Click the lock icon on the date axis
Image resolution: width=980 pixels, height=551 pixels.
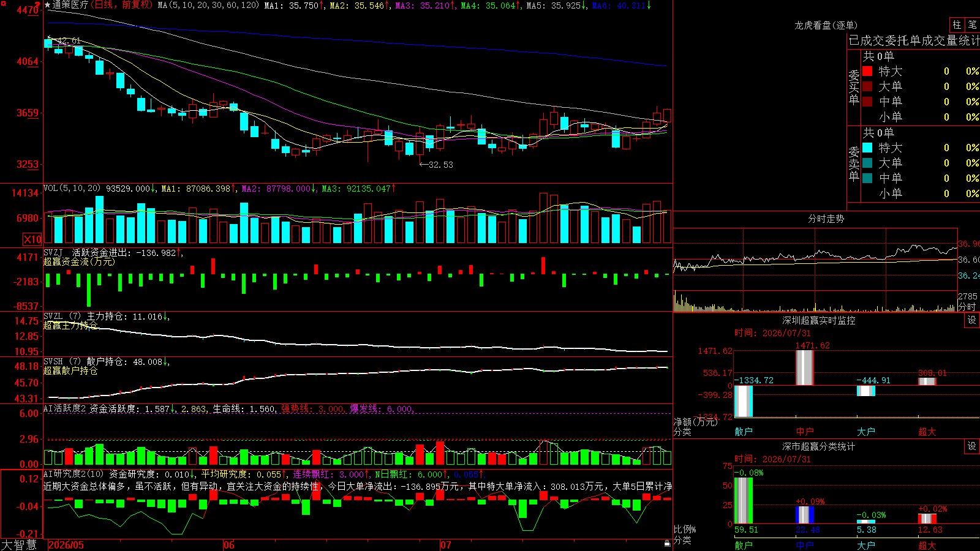667,543
